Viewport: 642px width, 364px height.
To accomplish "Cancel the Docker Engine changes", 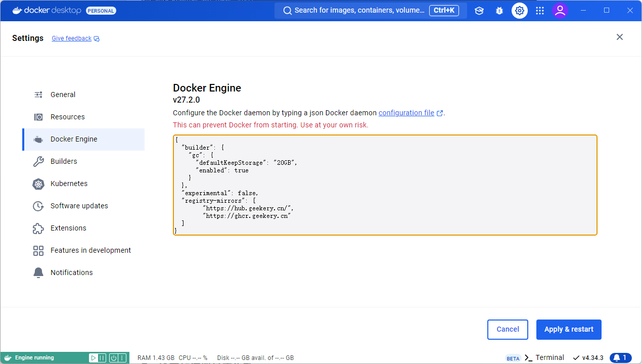I will click(508, 330).
